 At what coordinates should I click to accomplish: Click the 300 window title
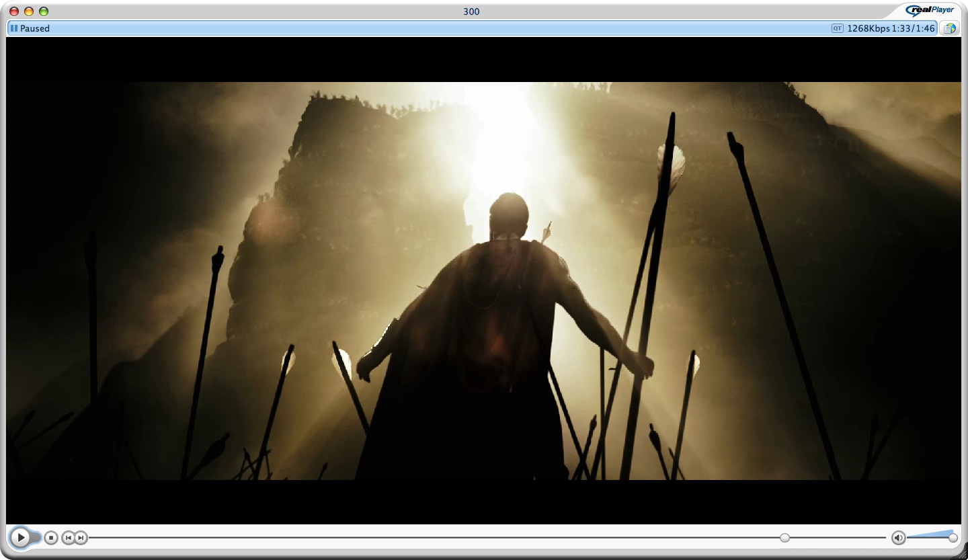tap(471, 11)
